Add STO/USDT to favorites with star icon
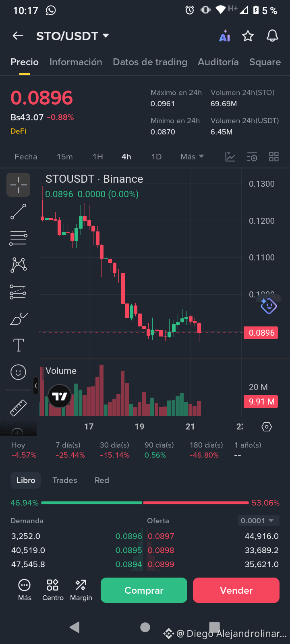 coord(248,36)
